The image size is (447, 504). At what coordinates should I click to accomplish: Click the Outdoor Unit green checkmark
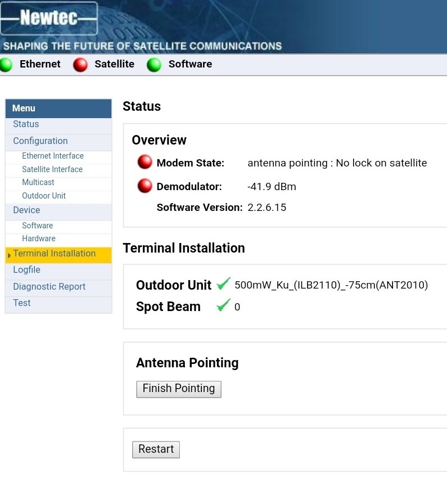pyautogui.click(x=223, y=283)
